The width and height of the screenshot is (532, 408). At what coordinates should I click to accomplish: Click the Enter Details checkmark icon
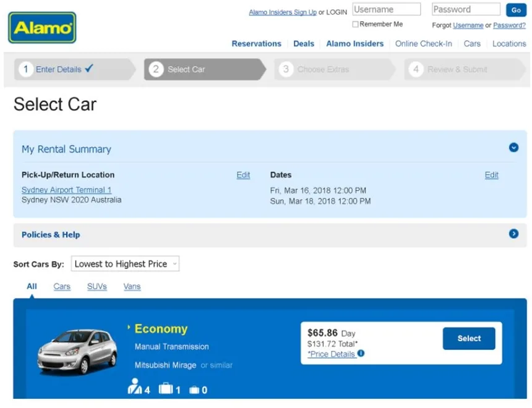pos(89,69)
